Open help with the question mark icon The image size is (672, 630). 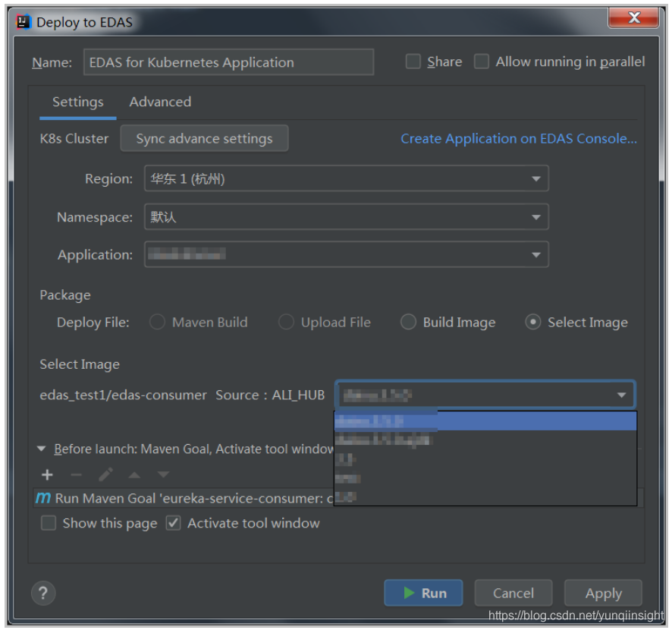point(43,593)
